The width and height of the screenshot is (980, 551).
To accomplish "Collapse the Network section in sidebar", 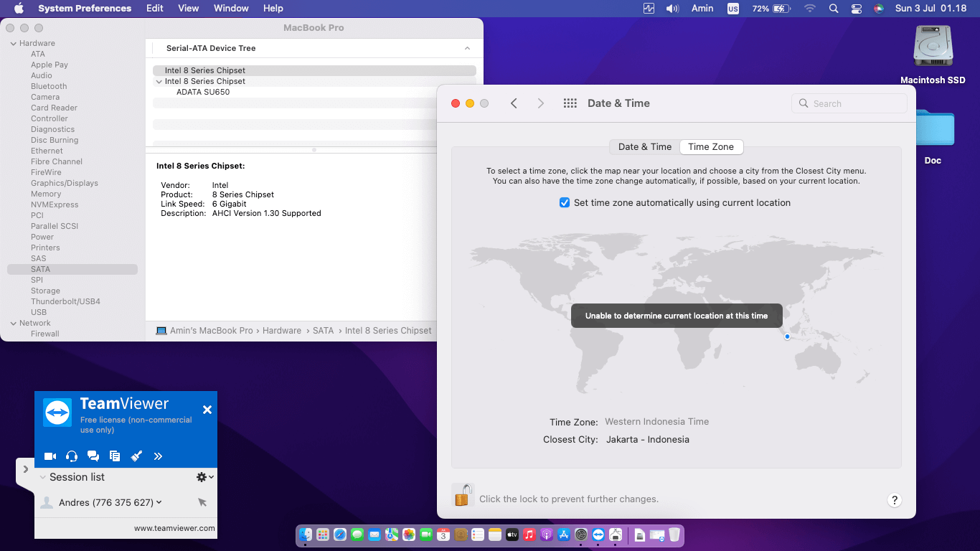I will coord(12,323).
